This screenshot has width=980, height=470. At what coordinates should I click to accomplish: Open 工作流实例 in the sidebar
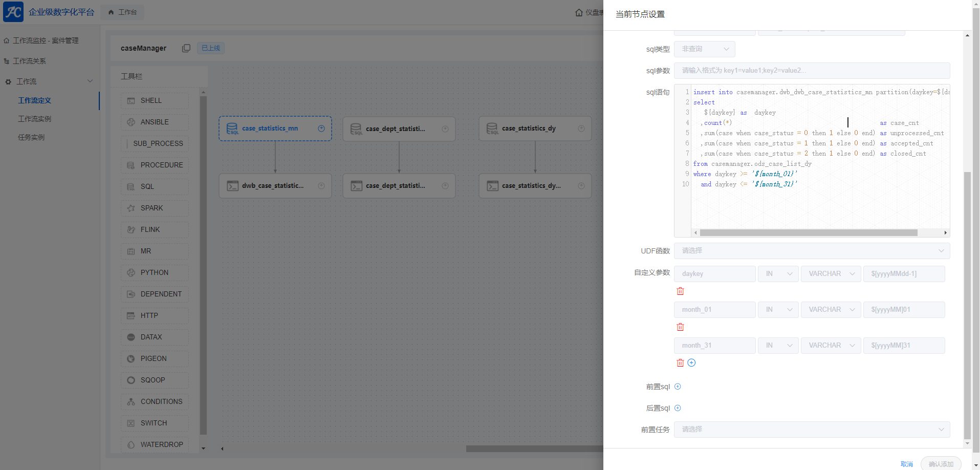coord(35,119)
